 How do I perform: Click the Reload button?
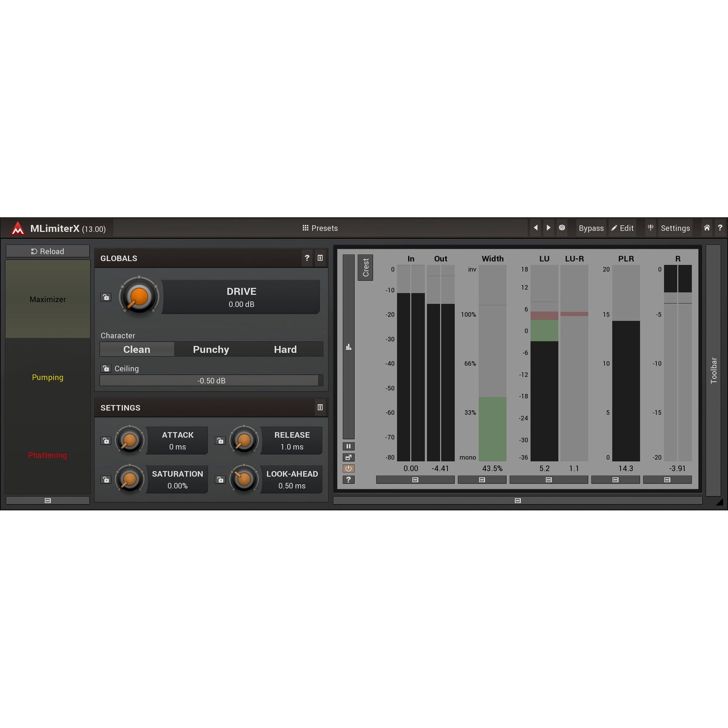[x=48, y=251]
